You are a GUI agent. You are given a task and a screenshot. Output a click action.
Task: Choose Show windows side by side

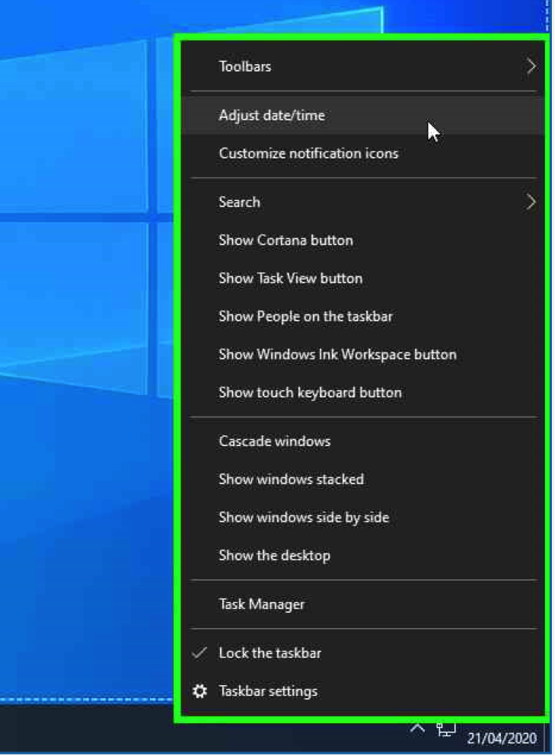pyautogui.click(x=304, y=518)
